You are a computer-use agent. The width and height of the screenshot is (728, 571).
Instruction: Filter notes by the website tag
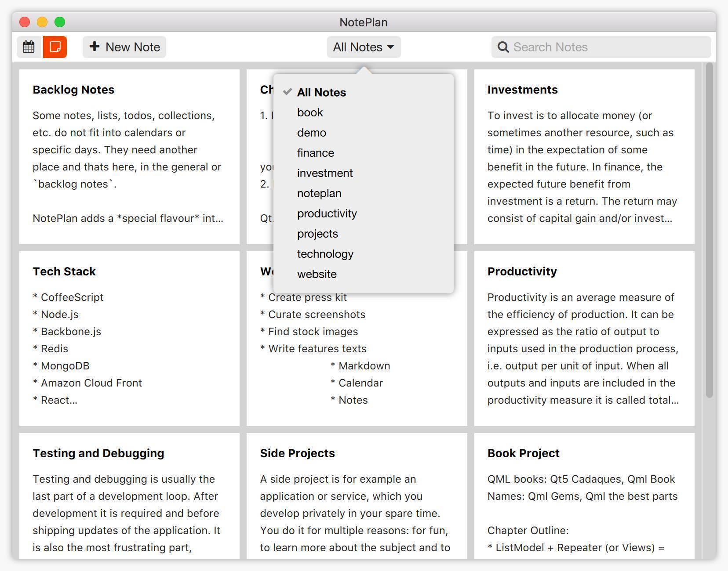[364, 274]
